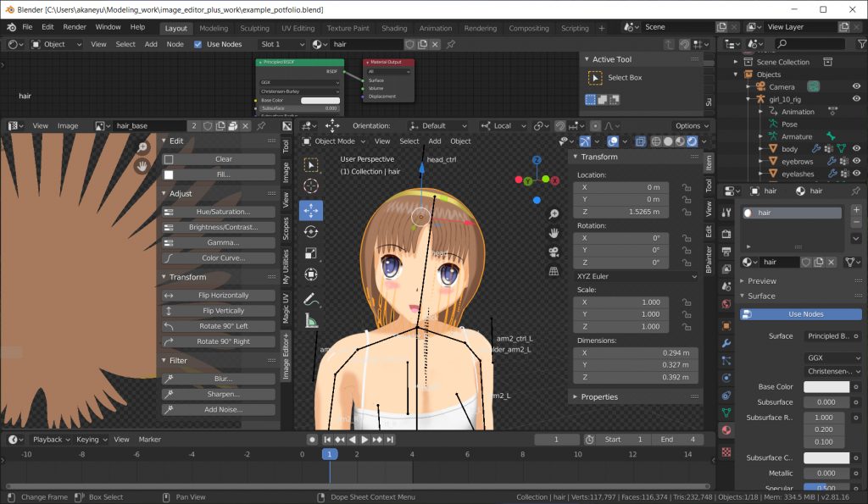Click the Blur... filter button
This screenshot has width=868, height=504.
click(x=219, y=379)
